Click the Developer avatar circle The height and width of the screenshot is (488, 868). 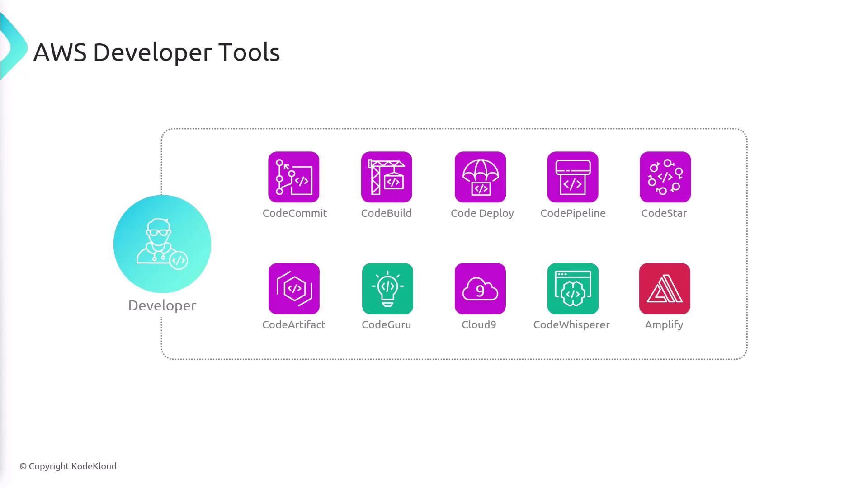point(162,244)
